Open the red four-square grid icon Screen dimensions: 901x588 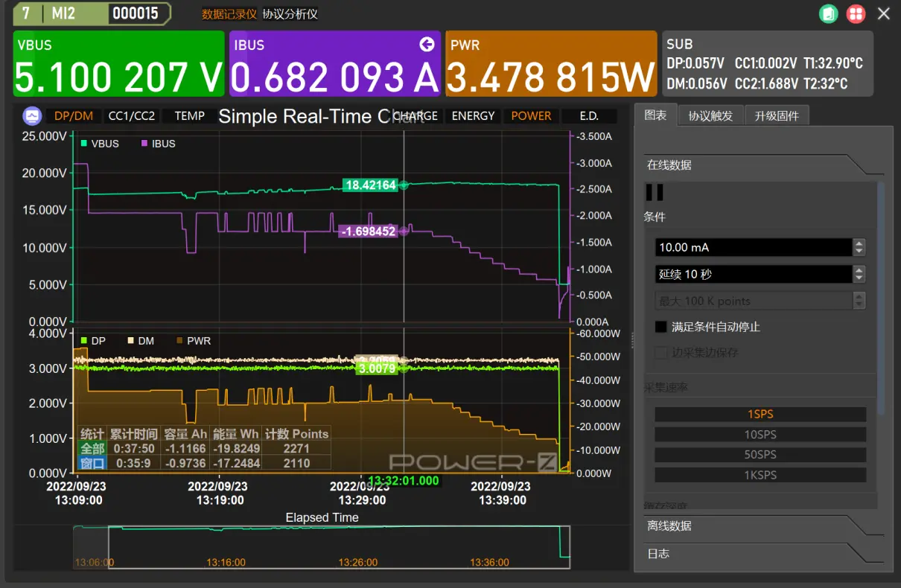(x=856, y=13)
